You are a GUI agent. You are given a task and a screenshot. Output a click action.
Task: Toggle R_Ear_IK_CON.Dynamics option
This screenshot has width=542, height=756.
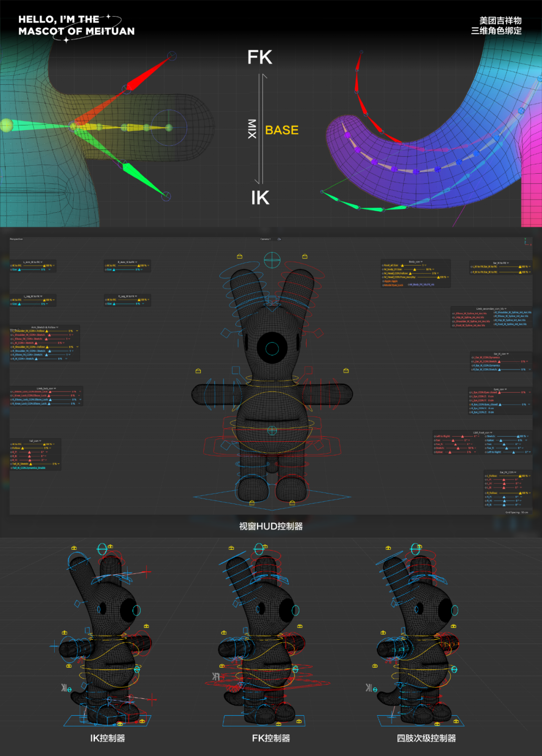(x=486, y=365)
